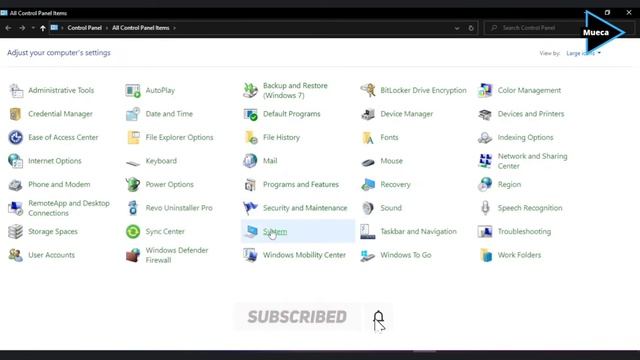This screenshot has height=360, width=640.
Task: Open the Ease of Access Center icon
Action: click(16, 137)
